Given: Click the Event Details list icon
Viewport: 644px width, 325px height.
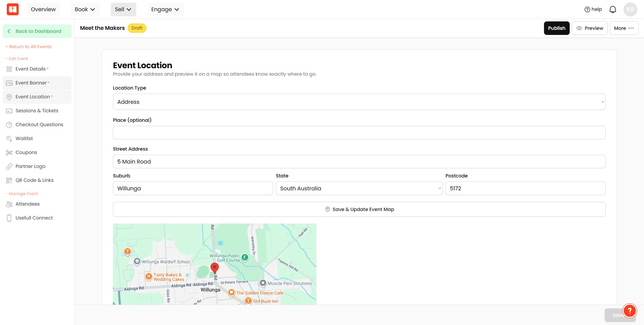Looking at the screenshot, I should pyautogui.click(x=9, y=69).
